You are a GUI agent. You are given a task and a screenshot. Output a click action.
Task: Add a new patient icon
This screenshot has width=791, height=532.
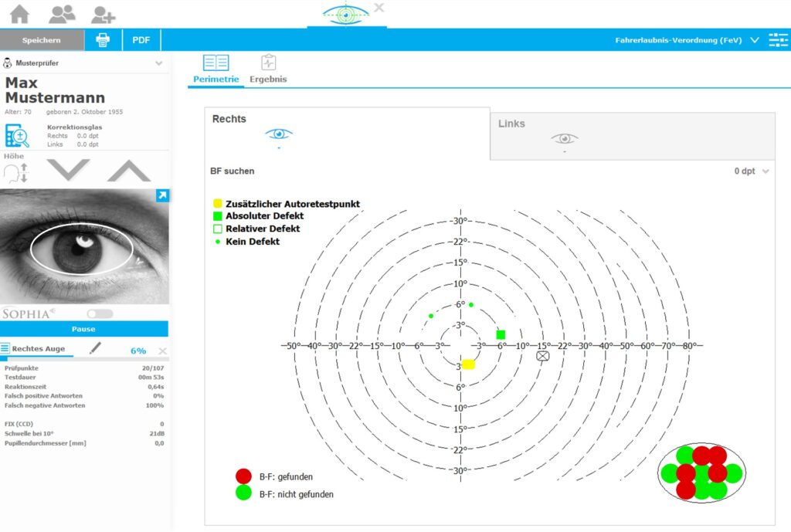coord(103,15)
